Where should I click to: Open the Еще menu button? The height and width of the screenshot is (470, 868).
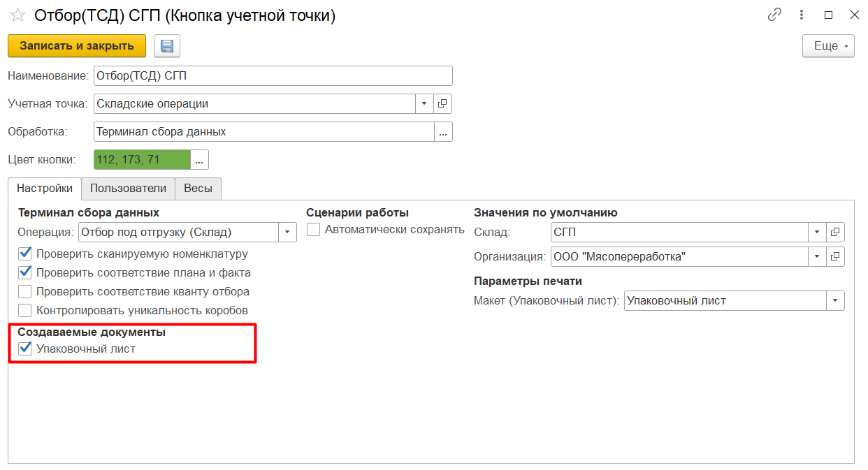point(828,46)
